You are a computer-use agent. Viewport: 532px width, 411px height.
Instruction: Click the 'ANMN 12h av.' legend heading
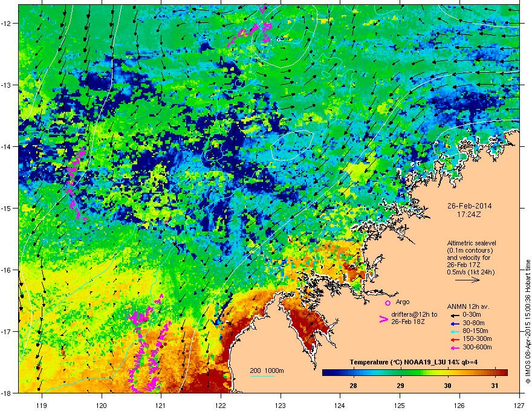coord(468,306)
